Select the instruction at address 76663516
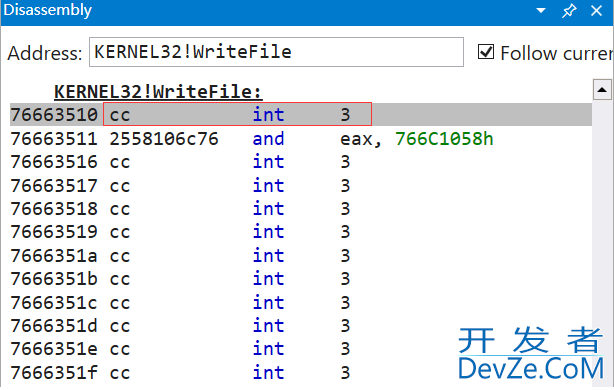Viewport: 614px width, 390px height. (x=301, y=162)
